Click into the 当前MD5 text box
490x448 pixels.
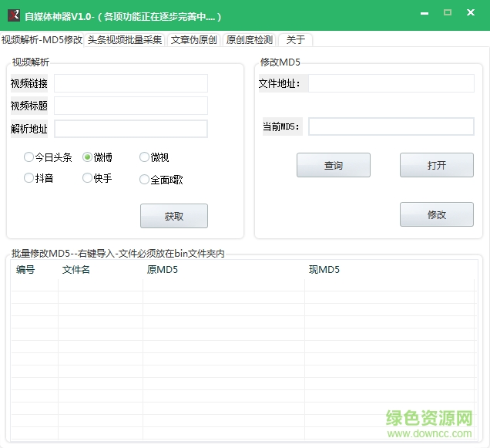pyautogui.click(x=391, y=126)
